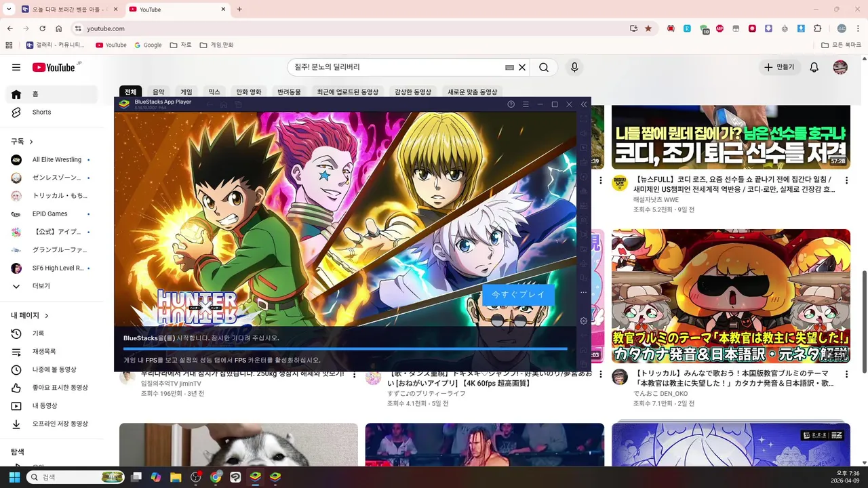This screenshot has height=488, width=868.
Task: Open All Elite Wrestling subscription
Action: click(x=52, y=159)
